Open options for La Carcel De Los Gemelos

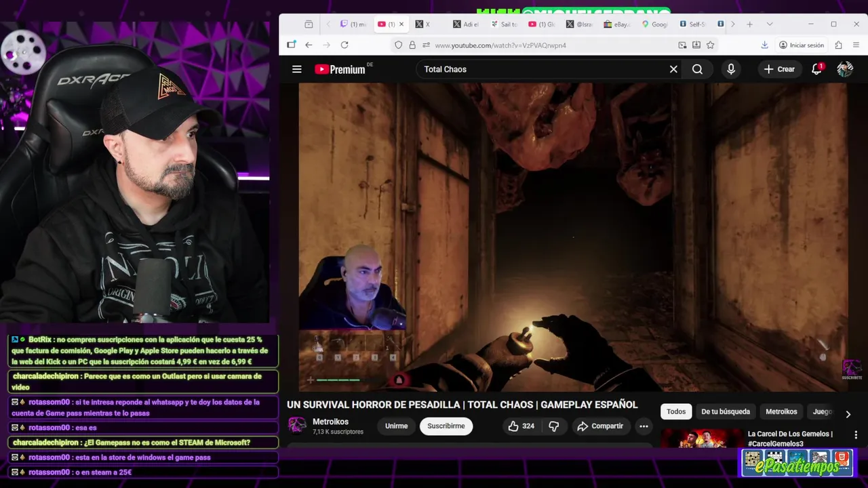[856, 434]
